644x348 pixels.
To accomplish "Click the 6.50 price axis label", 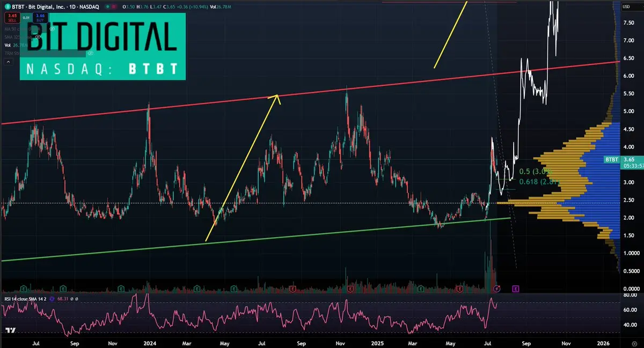I will click(629, 58).
